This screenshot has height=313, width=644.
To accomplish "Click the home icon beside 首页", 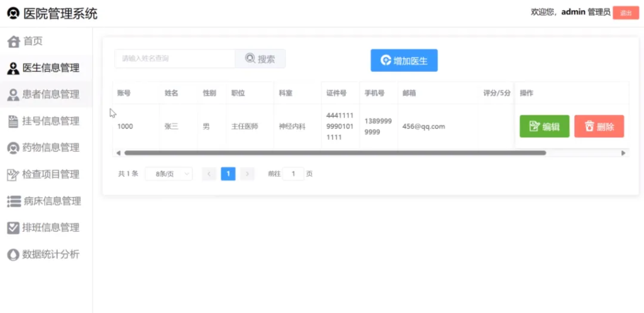I will (14, 42).
